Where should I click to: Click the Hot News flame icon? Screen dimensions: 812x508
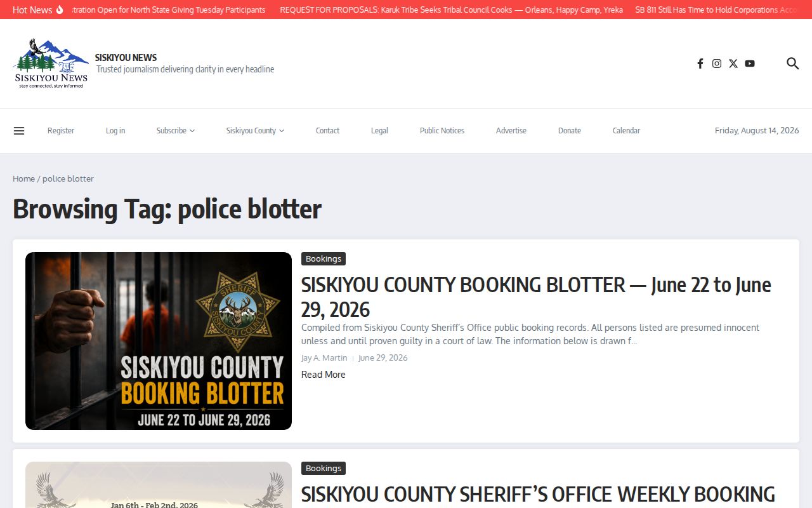60,10
